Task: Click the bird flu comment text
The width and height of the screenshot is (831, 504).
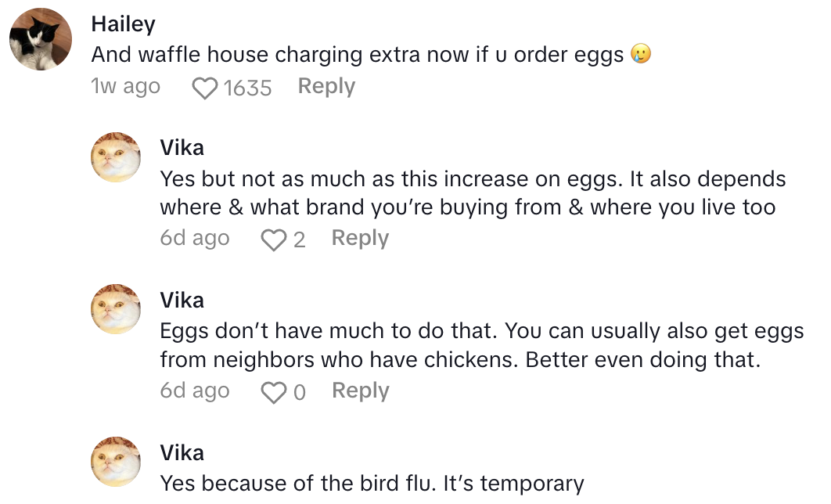Action: click(x=372, y=484)
